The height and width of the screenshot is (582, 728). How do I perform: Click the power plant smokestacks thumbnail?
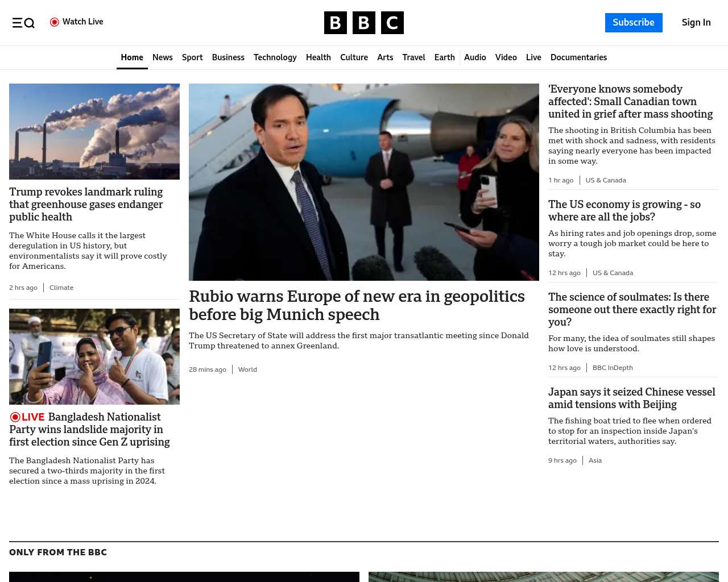94,131
